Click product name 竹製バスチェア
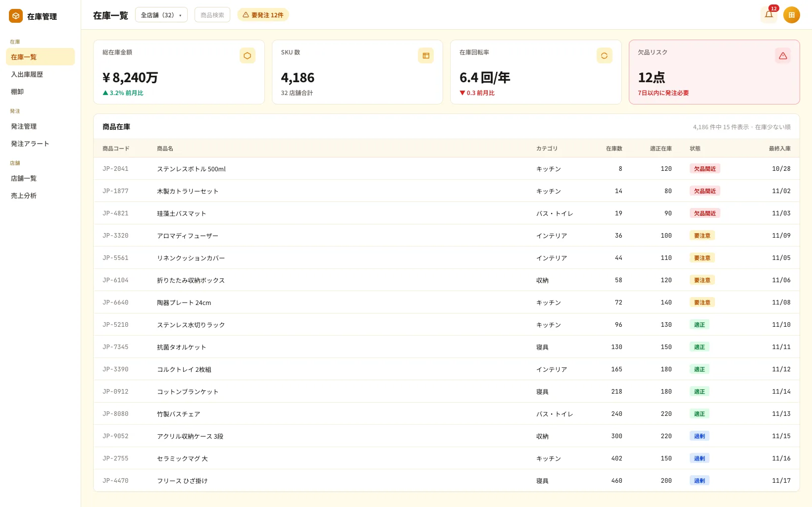This screenshot has width=812, height=507. click(178, 414)
